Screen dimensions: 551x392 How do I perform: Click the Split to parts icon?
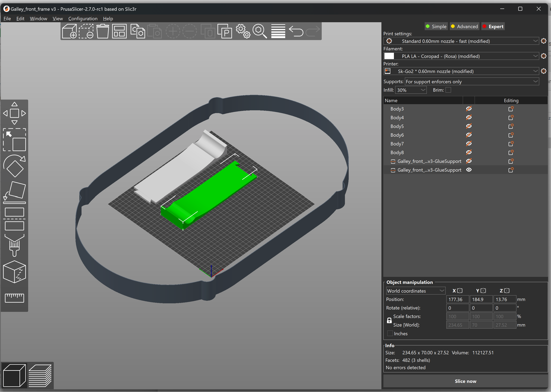pyautogui.click(x=225, y=31)
